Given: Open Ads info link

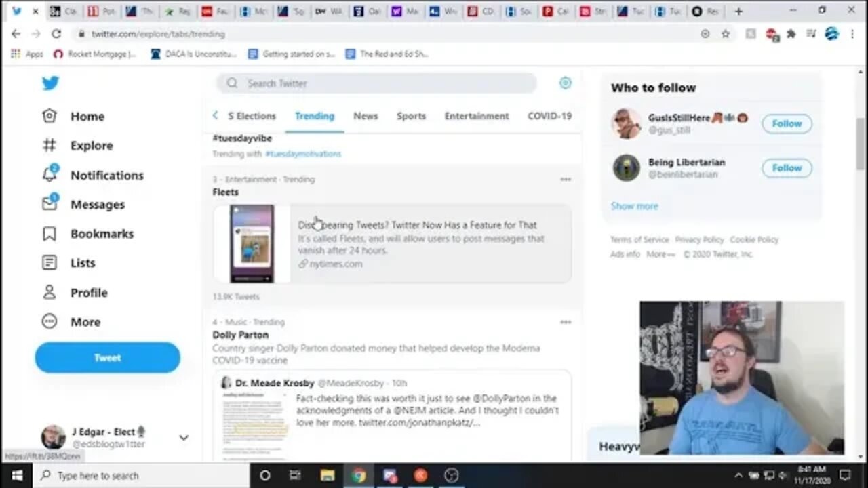Looking at the screenshot, I should (625, 254).
